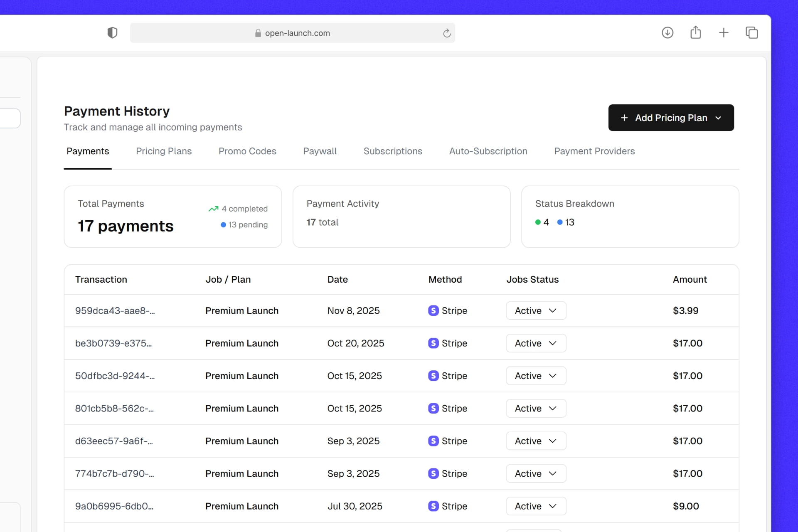798x532 pixels.
Task: Show the tab overview icon
Action: tap(751, 32)
